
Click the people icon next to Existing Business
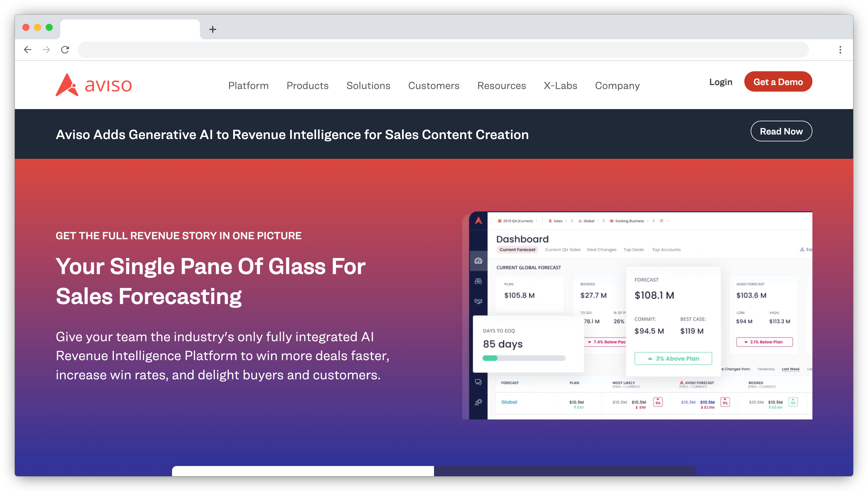tap(612, 221)
